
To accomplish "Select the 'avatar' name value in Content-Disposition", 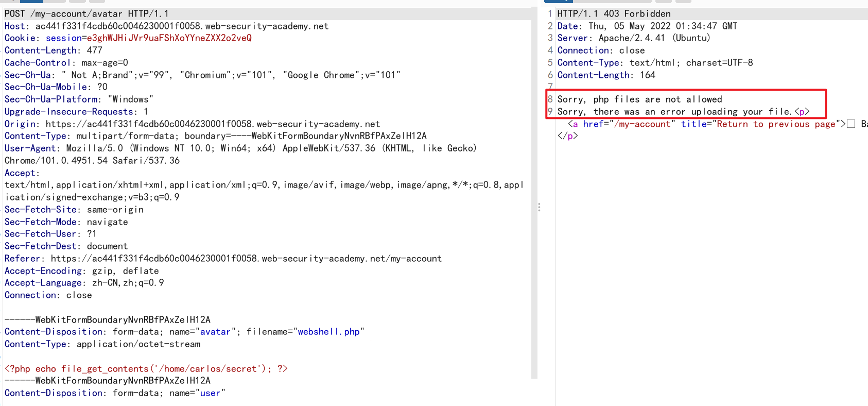I will tap(215, 332).
